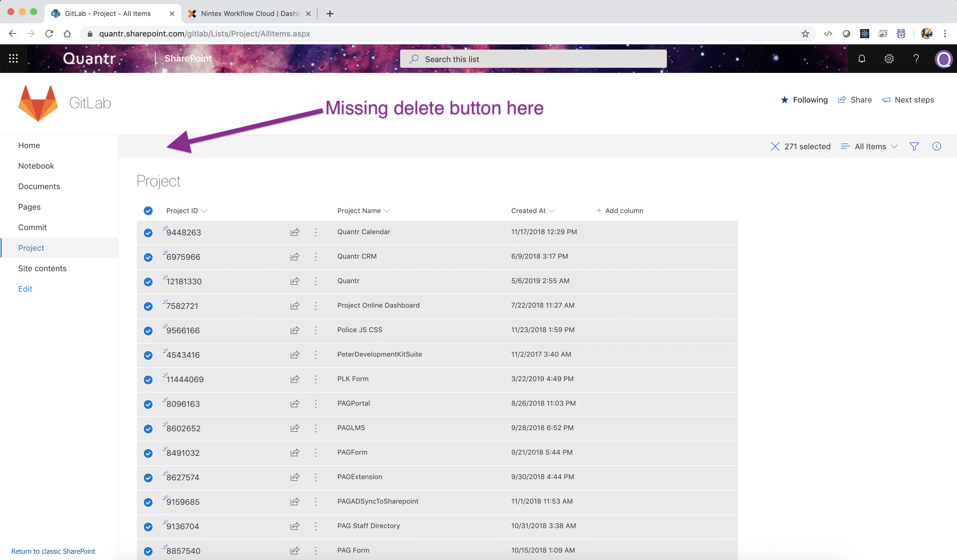957x560 pixels.
Task: Share the Police JS CSS row
Action: (x=295, y=330)
